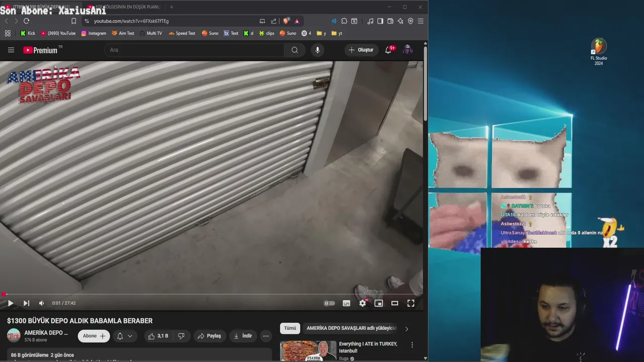Mute the video volume speaker
This screenshot has width=644, height=362.
(x=41, y=303)
